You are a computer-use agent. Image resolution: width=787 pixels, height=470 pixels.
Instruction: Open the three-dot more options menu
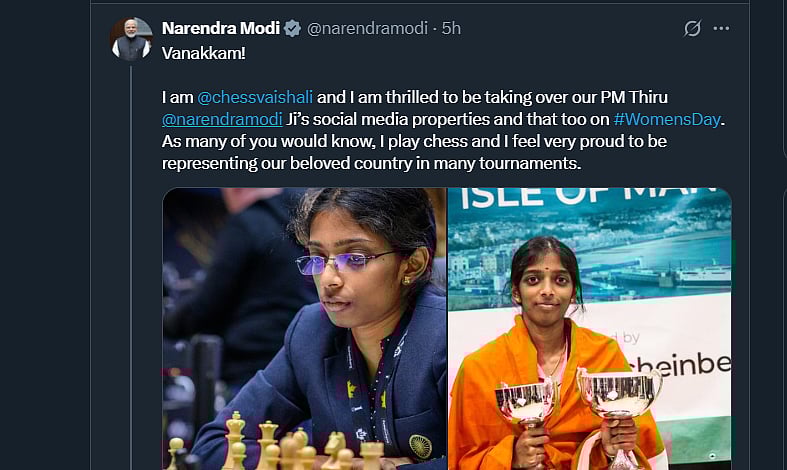click(721, 28)
